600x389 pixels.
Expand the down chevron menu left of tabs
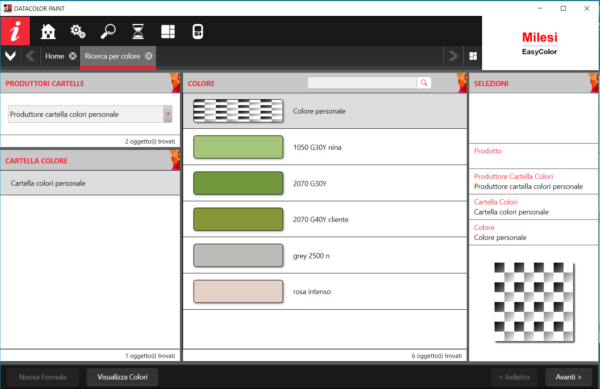coord(10,56)
